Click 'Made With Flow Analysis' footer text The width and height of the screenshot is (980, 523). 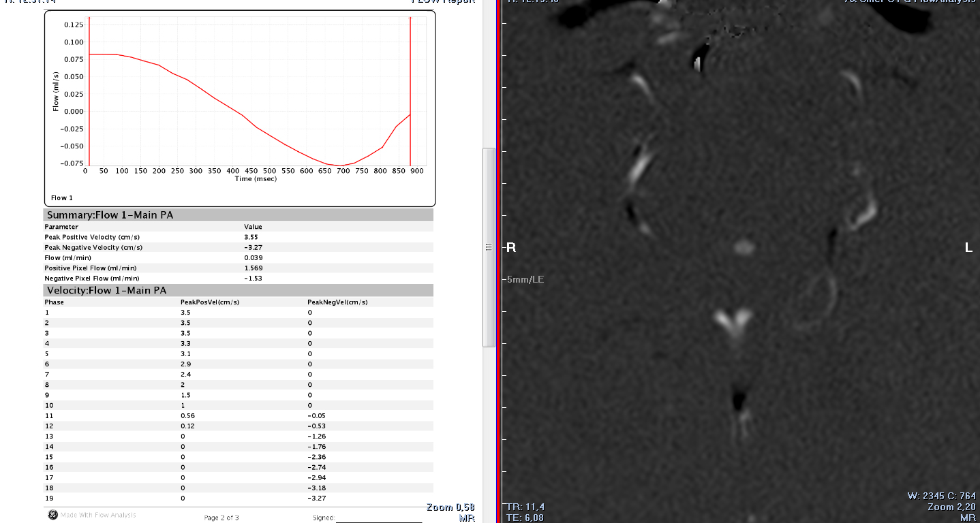(99, 515)
